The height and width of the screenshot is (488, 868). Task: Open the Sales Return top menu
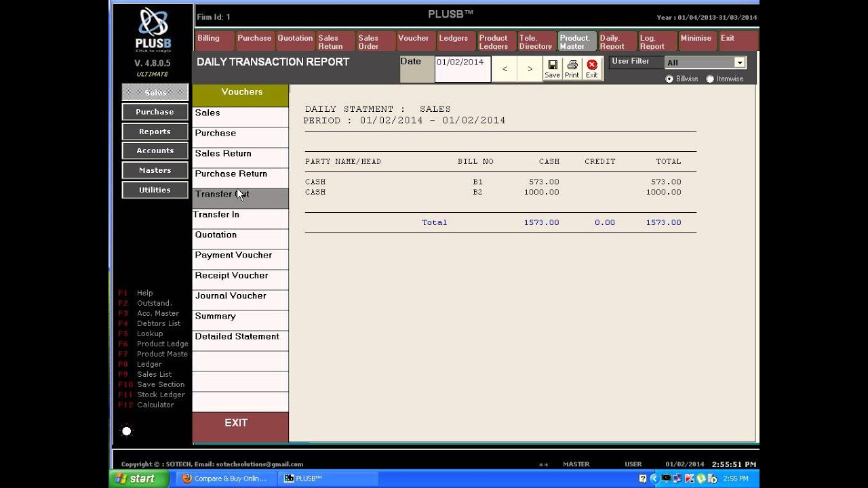[335, 41]
